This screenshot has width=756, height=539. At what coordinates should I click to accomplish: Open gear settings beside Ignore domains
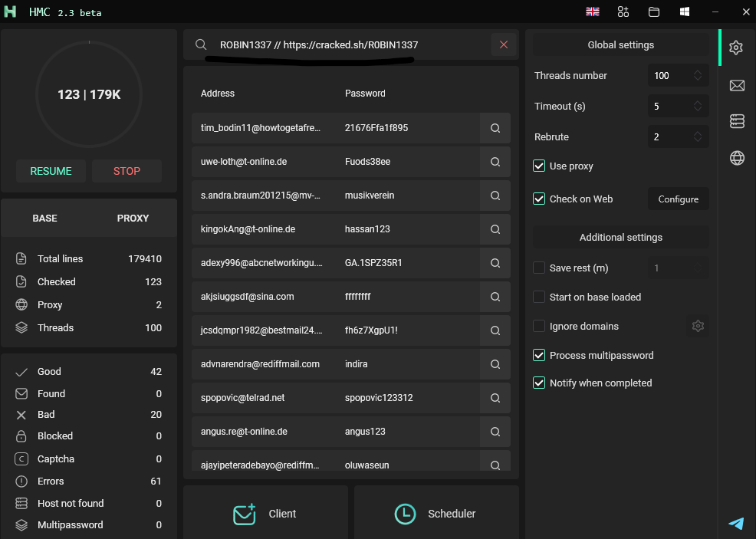pos(697,326)
